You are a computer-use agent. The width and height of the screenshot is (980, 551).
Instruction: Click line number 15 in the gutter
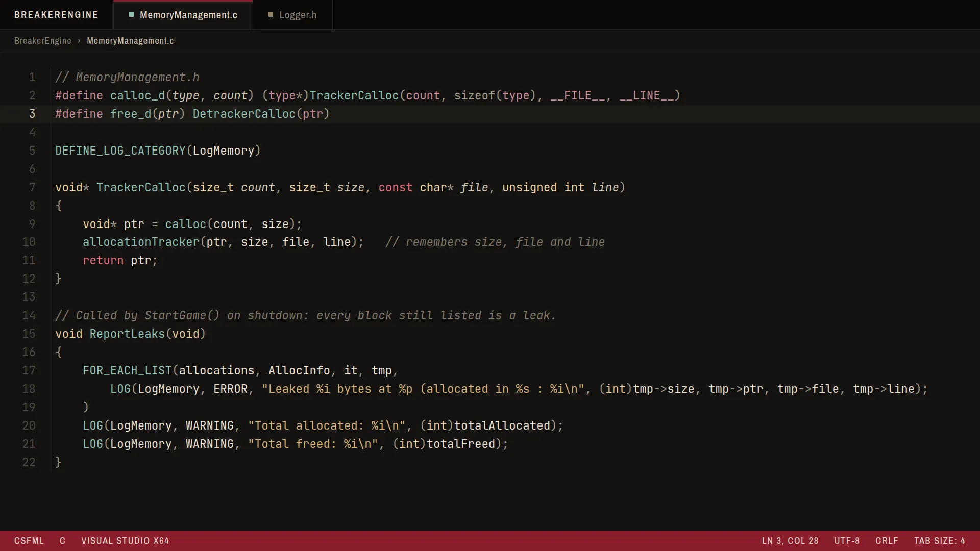coord(29,334)
